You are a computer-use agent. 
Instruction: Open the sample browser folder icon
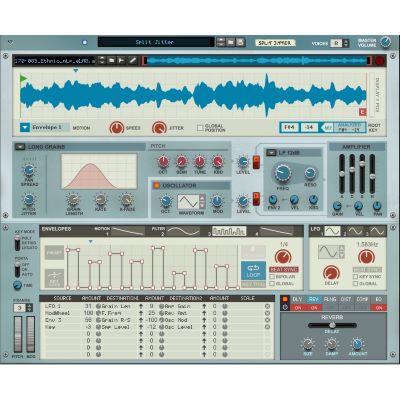click(112, 60)
